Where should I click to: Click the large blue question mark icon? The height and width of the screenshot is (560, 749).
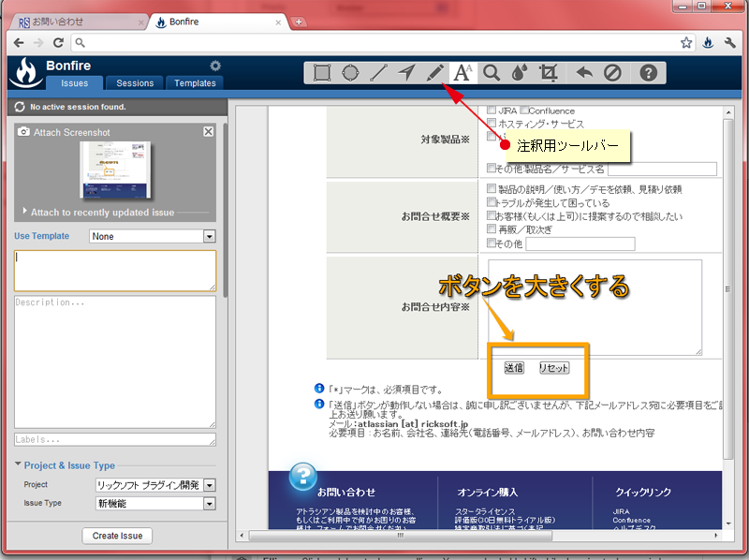pyautogui.click(x=302, y=476)
